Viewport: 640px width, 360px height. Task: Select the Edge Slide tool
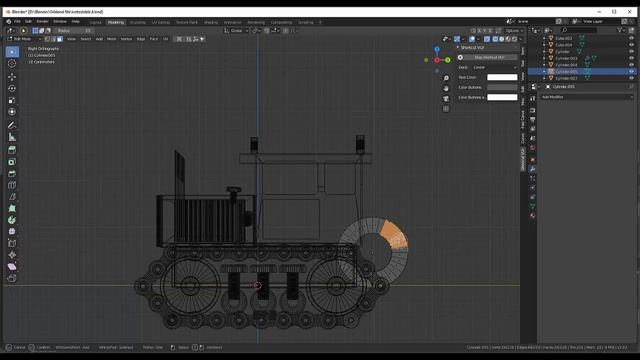12,243
